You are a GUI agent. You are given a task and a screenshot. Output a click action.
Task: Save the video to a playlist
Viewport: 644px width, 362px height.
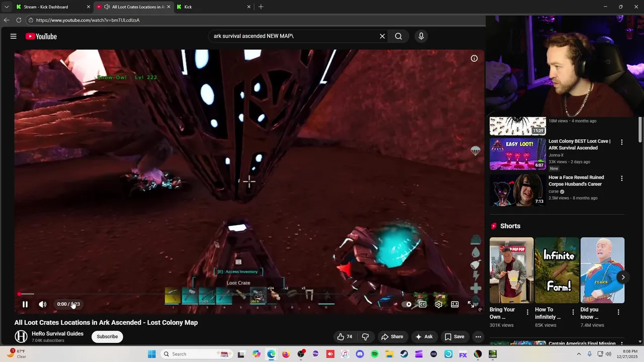(x=454, y=337)
